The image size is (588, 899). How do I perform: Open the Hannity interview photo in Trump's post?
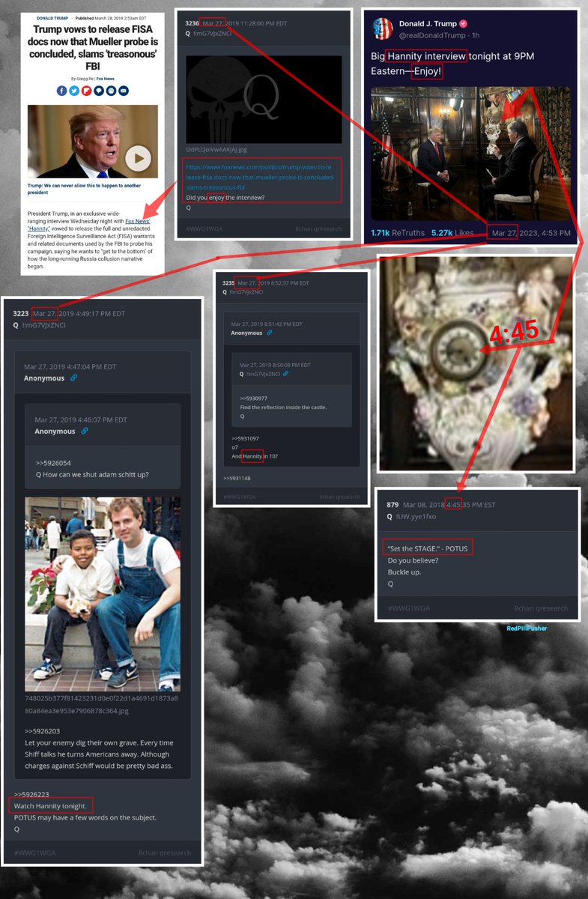(x=470, y=154)
